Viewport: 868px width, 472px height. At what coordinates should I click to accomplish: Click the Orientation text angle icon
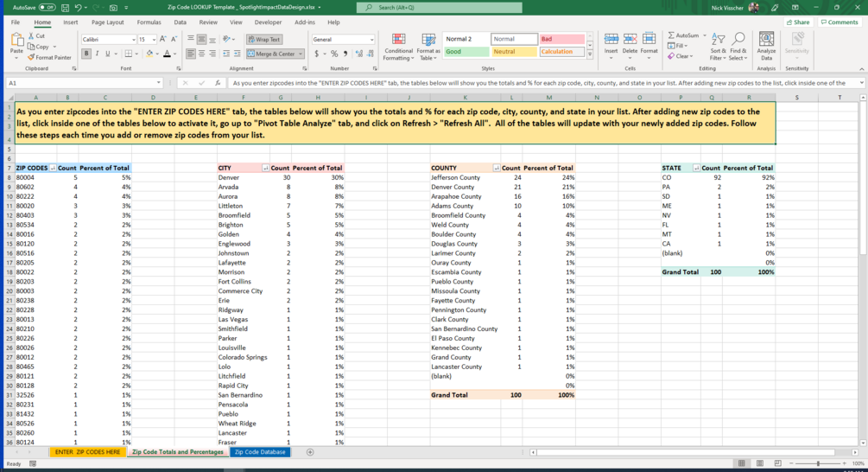pos(226,40)
